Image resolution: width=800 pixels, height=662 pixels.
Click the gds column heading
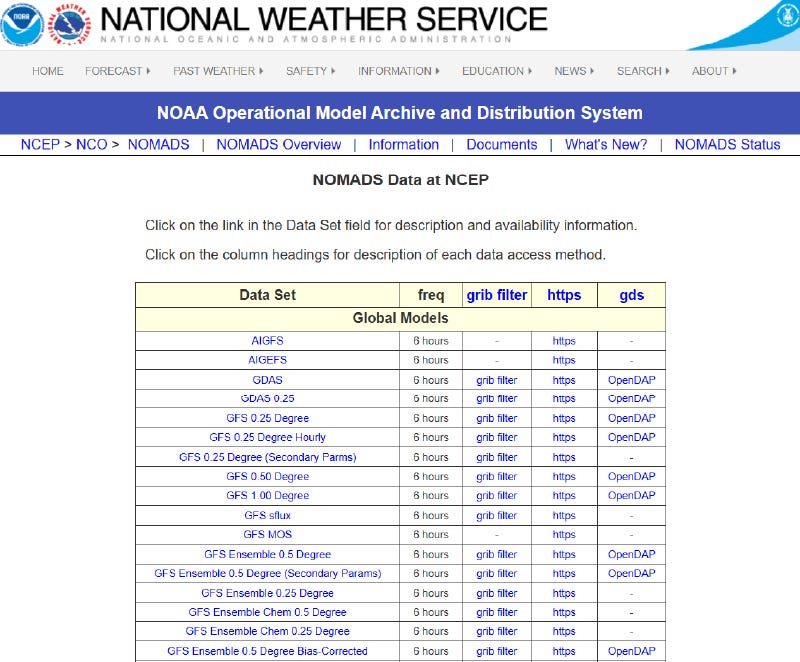631,295
